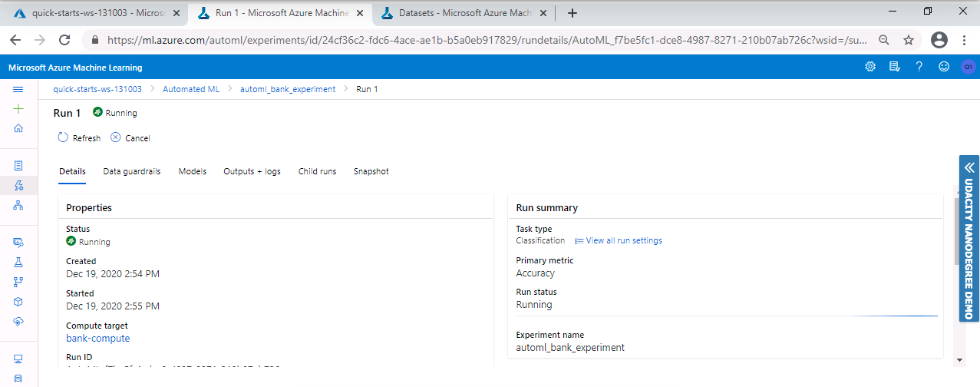This screenshot has height=387, width=980.
Task: Open Datasets sidebar icon
Action: pyautogui.click(x=18, y=242)
